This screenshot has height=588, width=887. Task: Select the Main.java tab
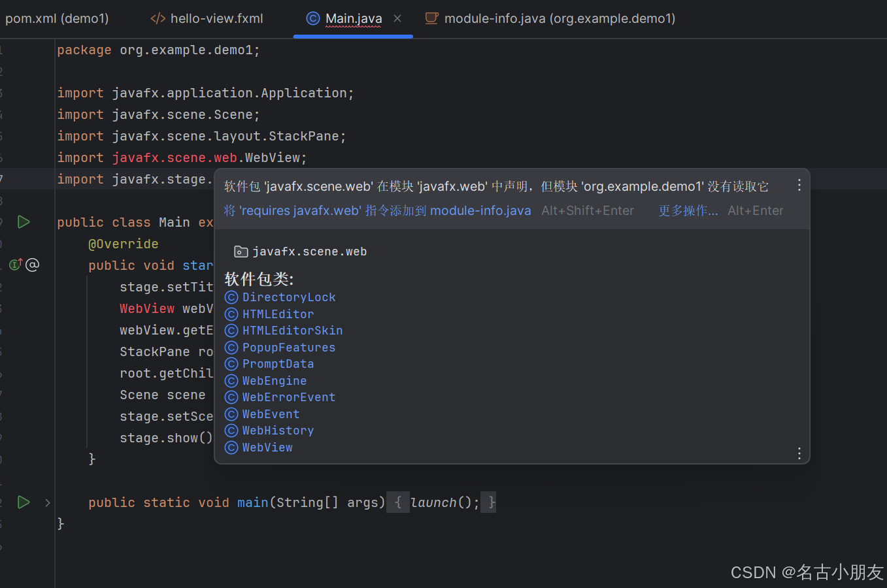(x=354, y=18)
